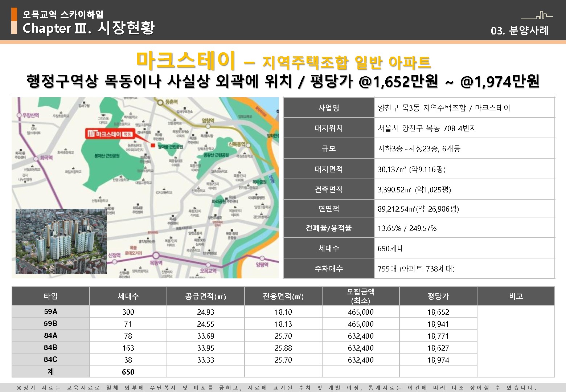Click the 봉제산 근린공원 map label

click(x=107, y=156)
